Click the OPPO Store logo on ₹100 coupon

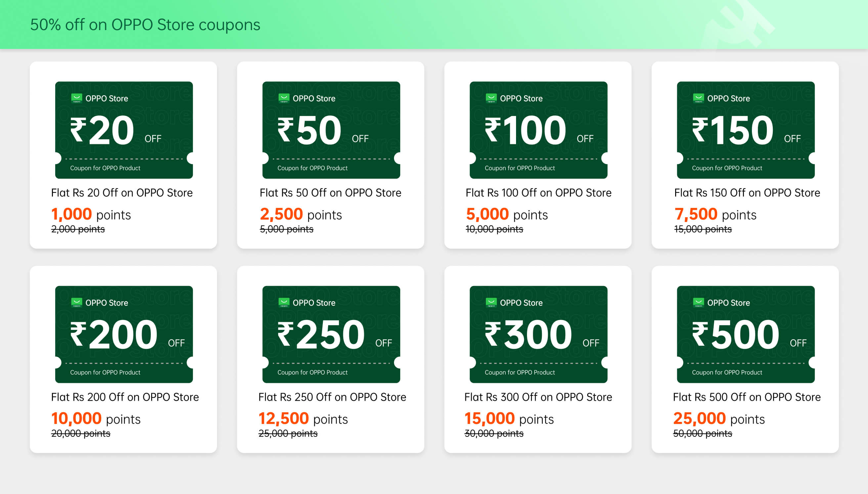click(x=491, y=98)
